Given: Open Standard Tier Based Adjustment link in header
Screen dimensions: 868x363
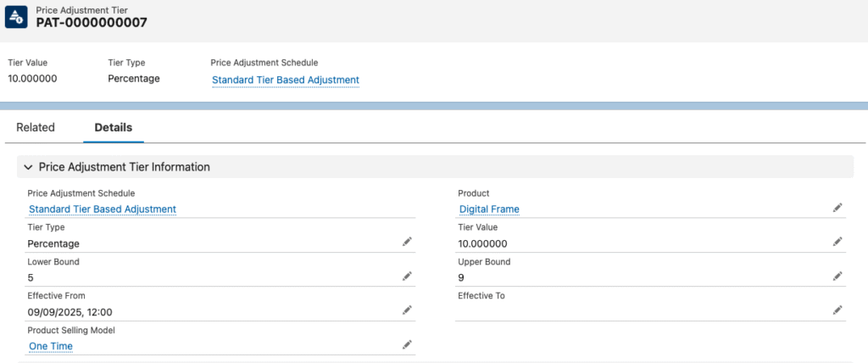Looking at the screenshot, I should (286, 80).
